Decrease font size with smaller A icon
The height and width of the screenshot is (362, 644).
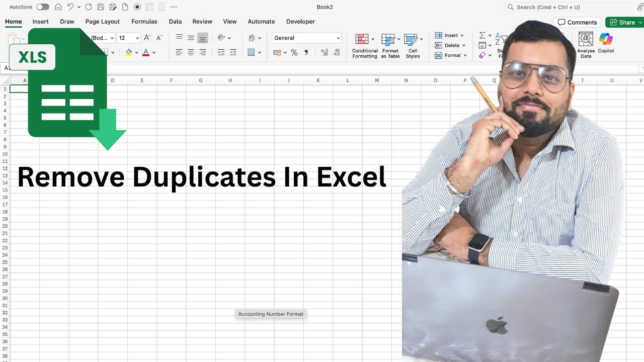(x=159, y=38)
